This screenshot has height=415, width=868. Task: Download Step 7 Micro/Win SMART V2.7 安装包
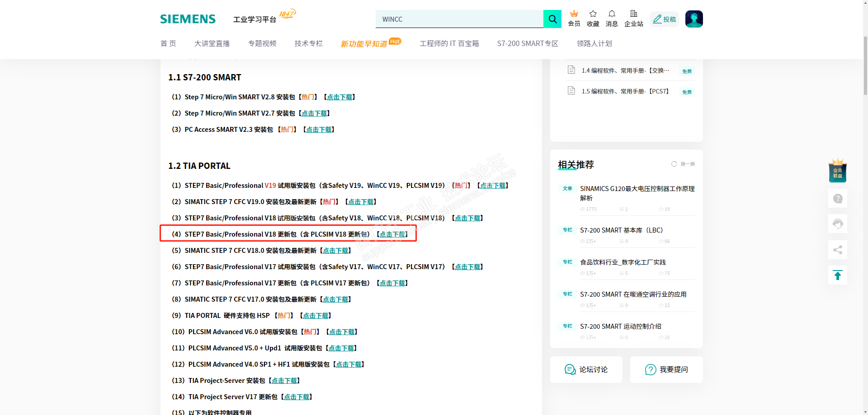pos(314,113)
